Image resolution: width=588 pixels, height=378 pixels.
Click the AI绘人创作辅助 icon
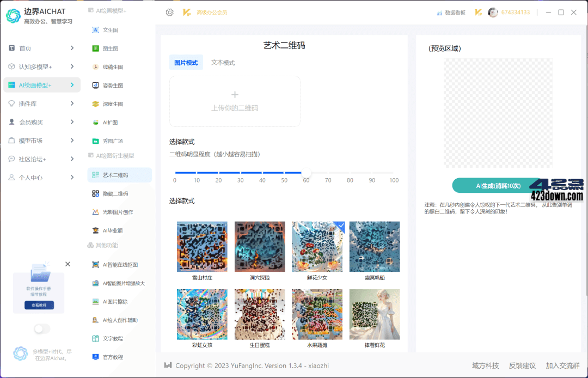[x=95, y=320]
